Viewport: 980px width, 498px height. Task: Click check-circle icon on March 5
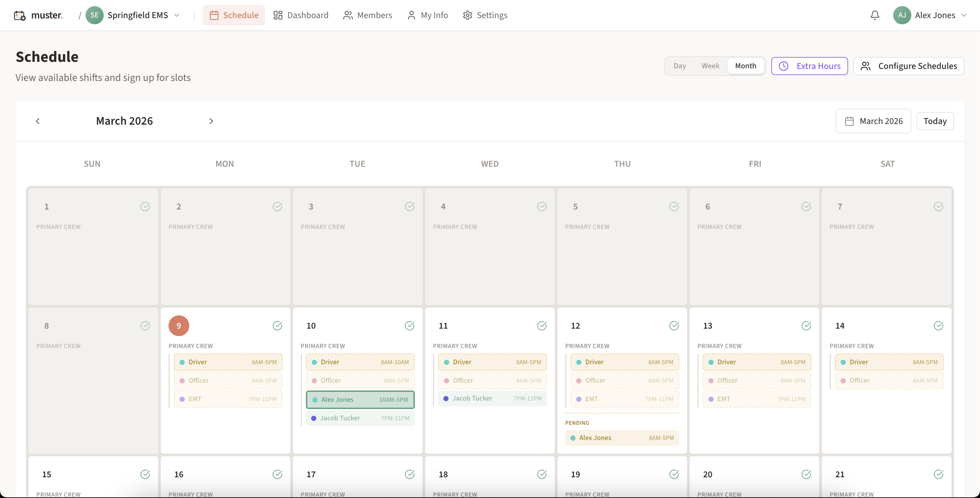pos(674,207)
